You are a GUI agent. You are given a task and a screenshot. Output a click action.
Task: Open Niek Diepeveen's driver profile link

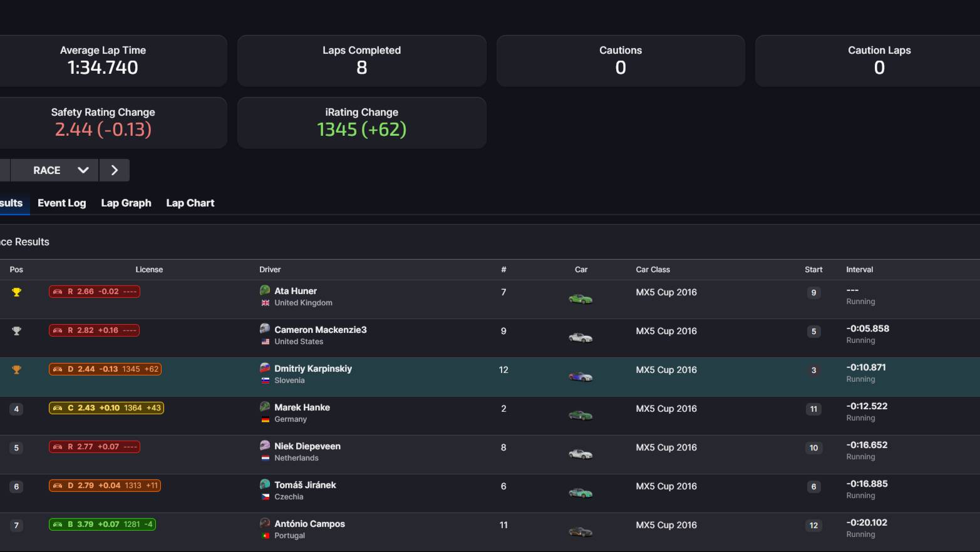307,446
